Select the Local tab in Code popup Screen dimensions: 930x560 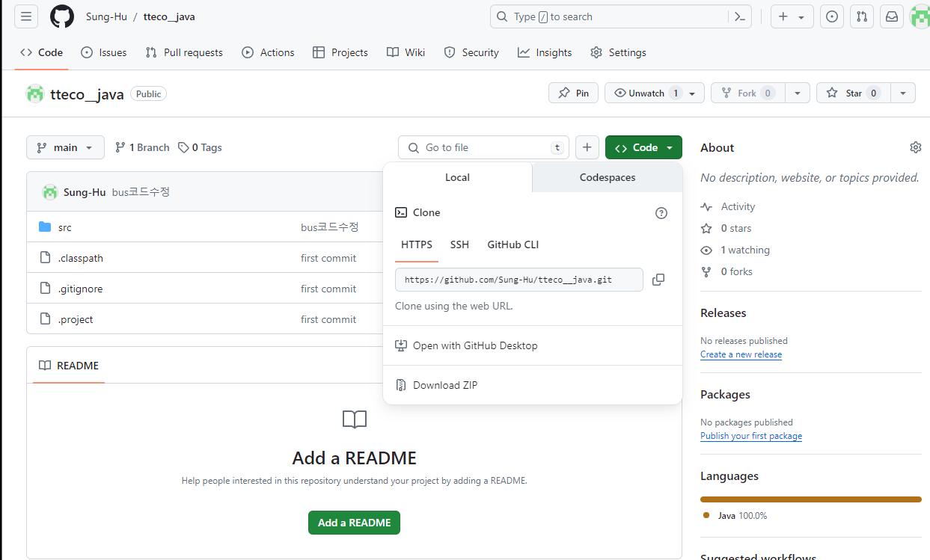[x=457, y=177]
